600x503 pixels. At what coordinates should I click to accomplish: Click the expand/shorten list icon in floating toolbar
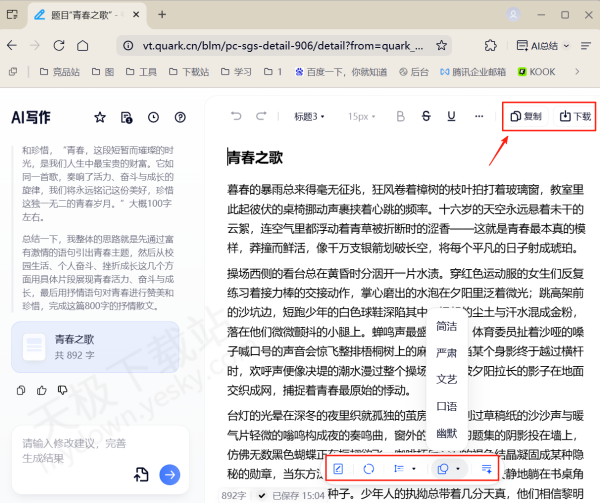coord(399,469)
